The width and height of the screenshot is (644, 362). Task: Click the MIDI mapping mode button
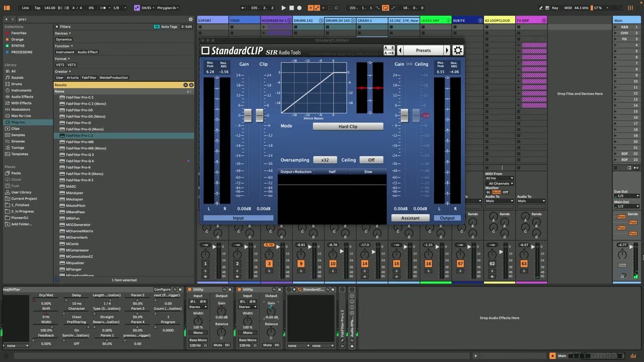[568, 8]
